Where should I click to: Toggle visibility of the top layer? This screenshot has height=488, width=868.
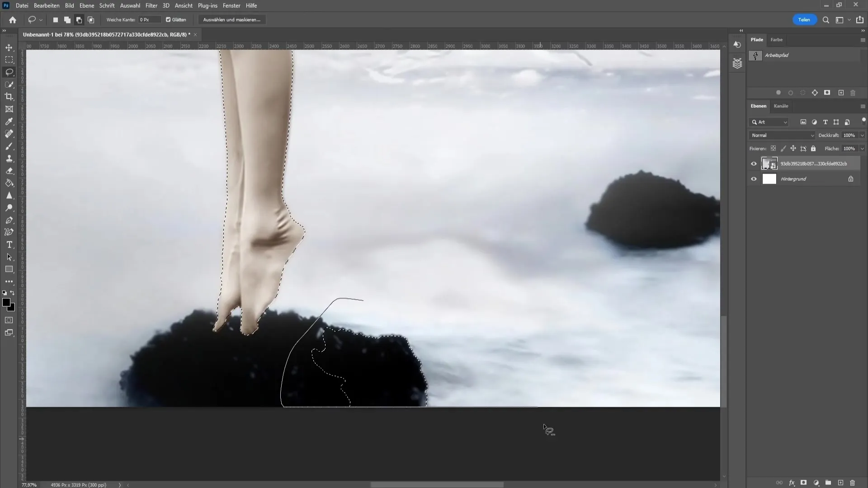pyautogui.click(x=754, y=163)
